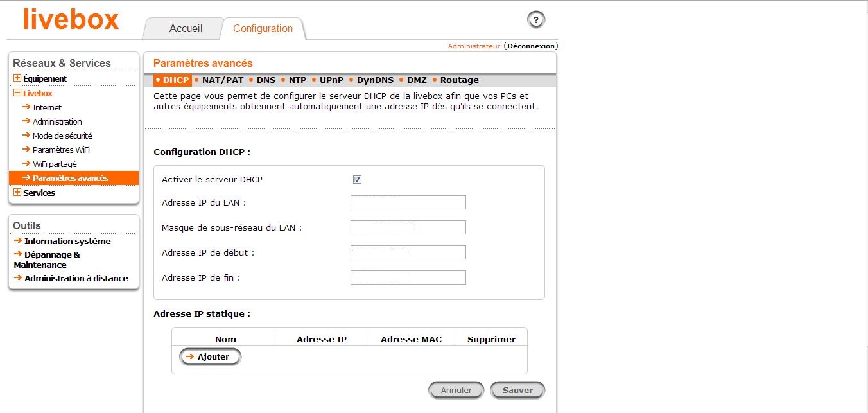Click the Adresse IP column header
Image resolution: width=868 pixels, height=413 pixels.
[x=322, y=339]
